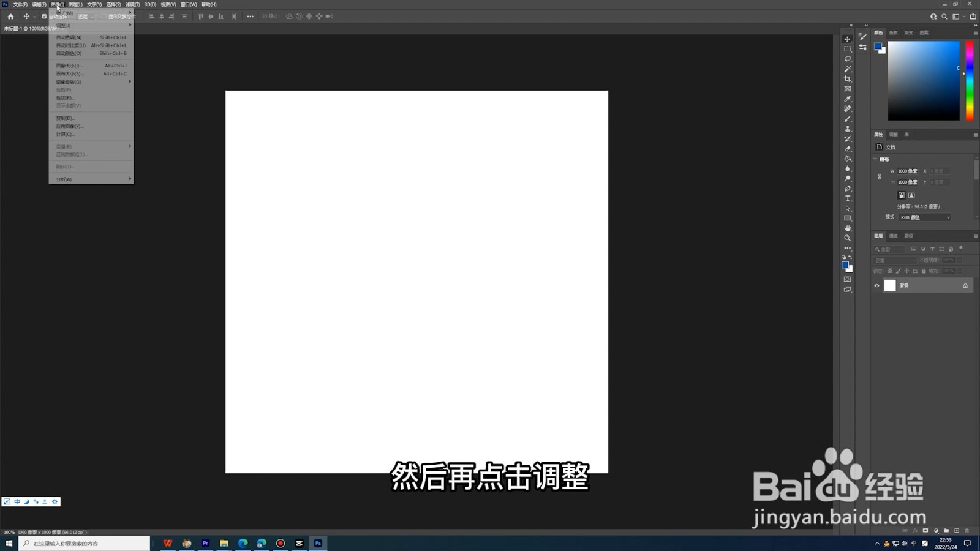
Task: Select the Frame tool
Action: pyautogui.click(x=848, y=89)
